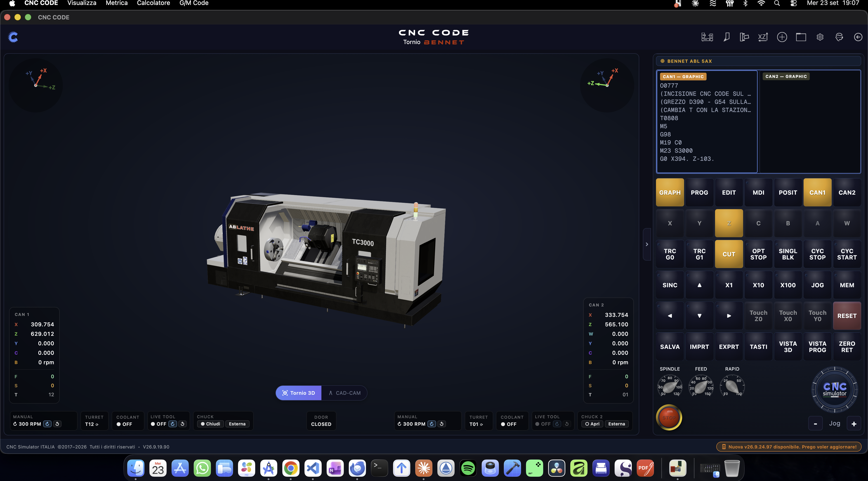Toggle the CHUCK 2 Apri button

click(592, 424)
